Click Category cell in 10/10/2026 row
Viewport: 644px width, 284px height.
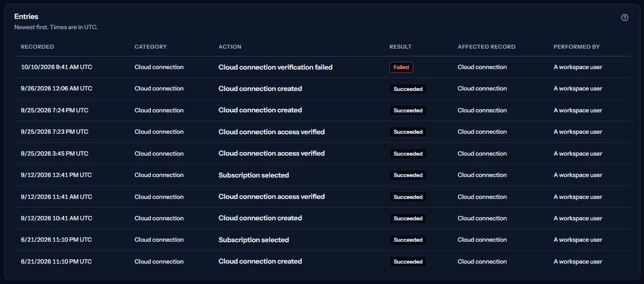coord(159,67)
